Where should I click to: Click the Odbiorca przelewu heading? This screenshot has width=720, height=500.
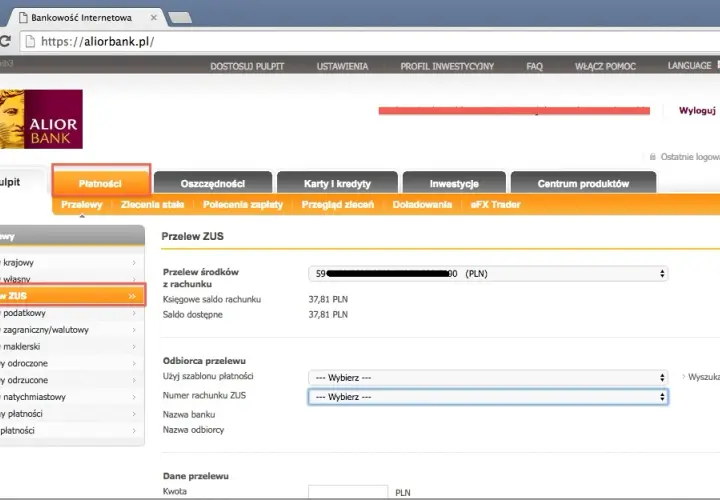point(204,361)
